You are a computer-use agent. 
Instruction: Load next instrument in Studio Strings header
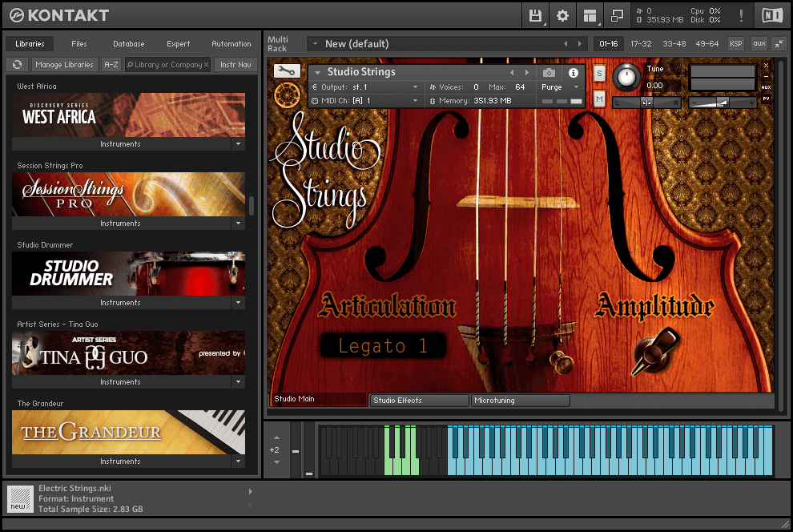pyautogui.click(x=526, y=72)
